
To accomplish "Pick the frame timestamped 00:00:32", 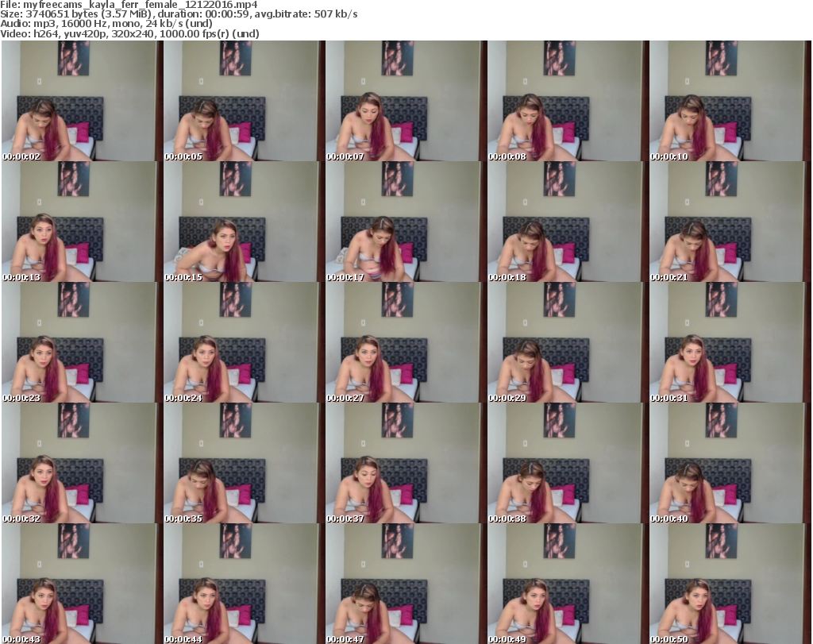I will pyautogui.click(x=82, y=463).
